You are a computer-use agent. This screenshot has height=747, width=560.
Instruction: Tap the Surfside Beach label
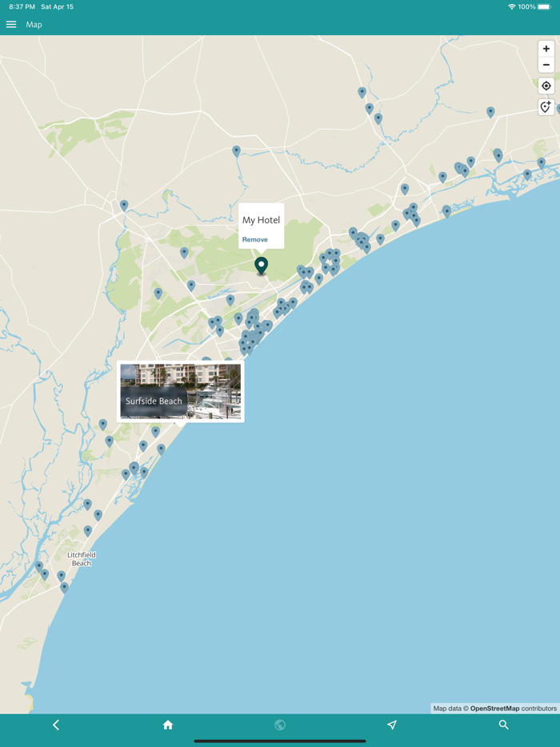(x=154, y=401)
